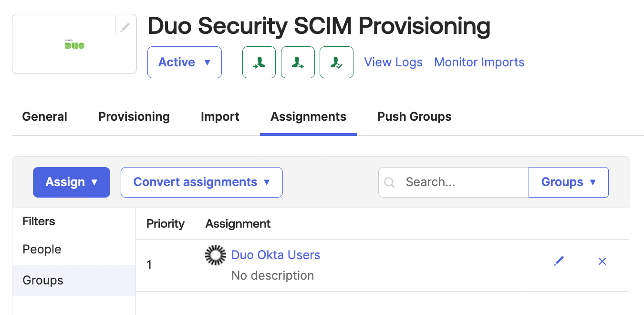
Task: Click the Duo Okta Users group thumbnail icon
Action: point(215,255)
